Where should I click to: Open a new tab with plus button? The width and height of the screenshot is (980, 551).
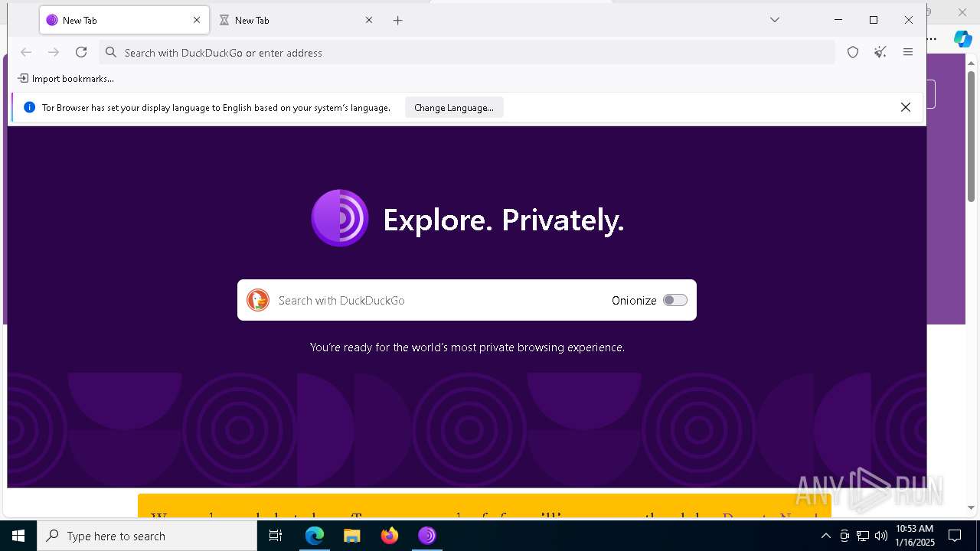coord(398,21)
